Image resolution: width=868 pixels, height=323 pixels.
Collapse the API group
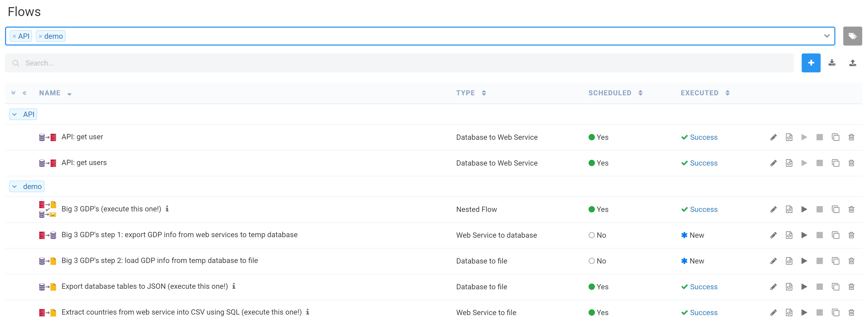click(x=14, y=115)
